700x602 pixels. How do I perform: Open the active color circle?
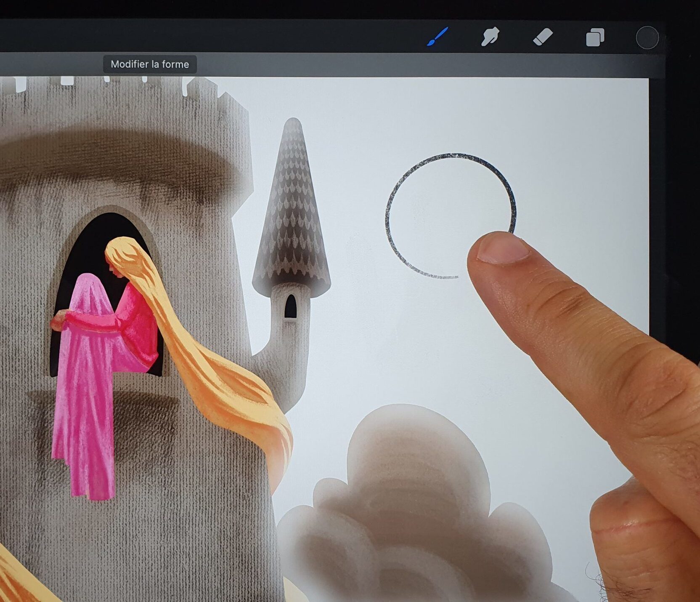[647, 38]
